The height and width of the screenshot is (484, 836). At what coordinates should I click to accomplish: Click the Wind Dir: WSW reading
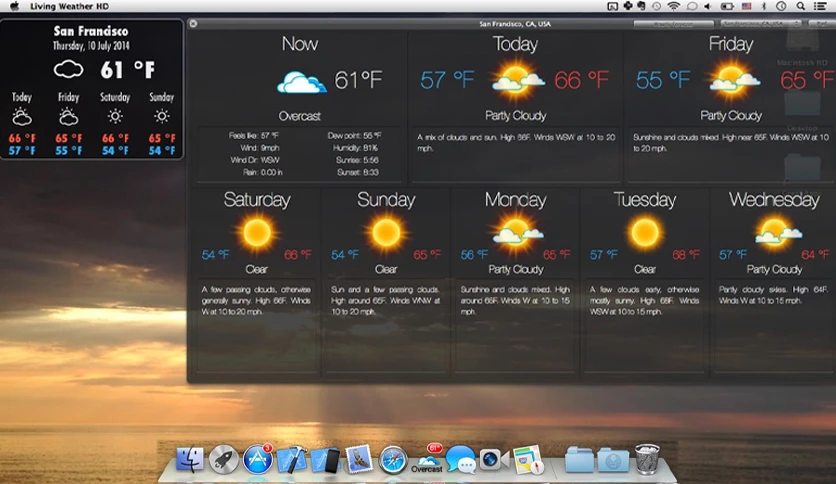pyautogui.click(x=255, y=160)
